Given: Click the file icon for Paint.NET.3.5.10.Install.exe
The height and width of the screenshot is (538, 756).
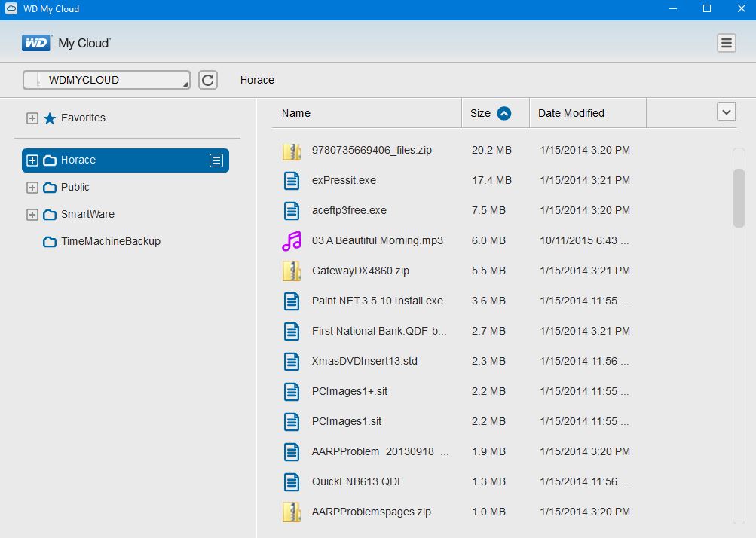Looking at the screenshot, I should [292, 301].
